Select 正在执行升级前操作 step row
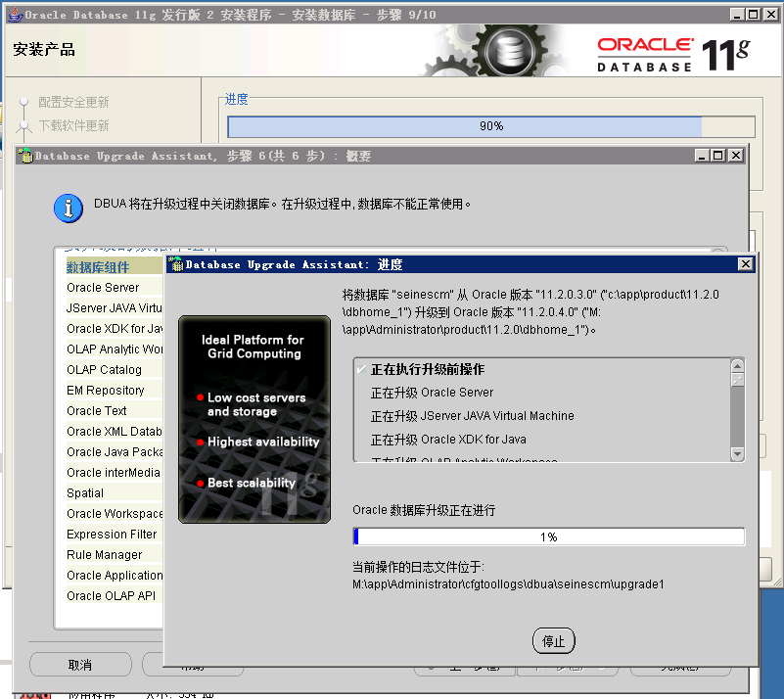 tap(542, 369)
